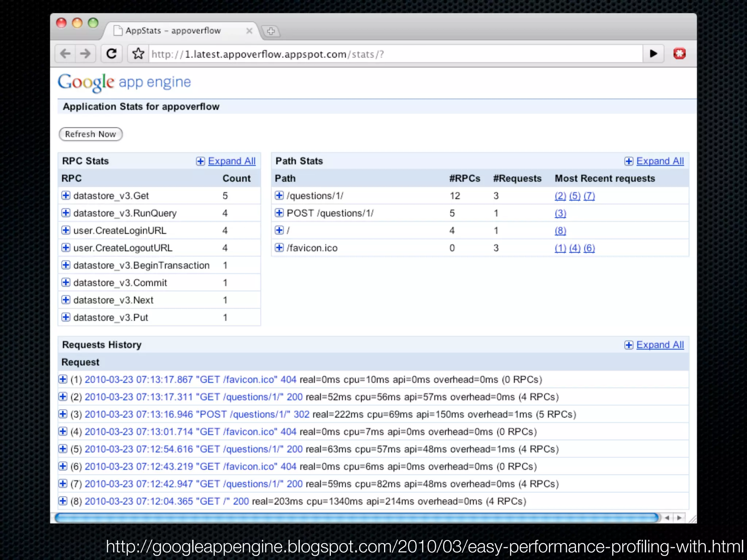Open recent request link (4)
This screenshot has height=560, width=747.
574,248
